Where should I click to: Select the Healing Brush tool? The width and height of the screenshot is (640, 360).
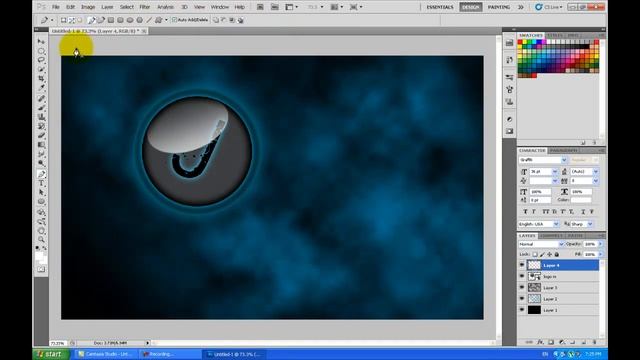(41, 99)
